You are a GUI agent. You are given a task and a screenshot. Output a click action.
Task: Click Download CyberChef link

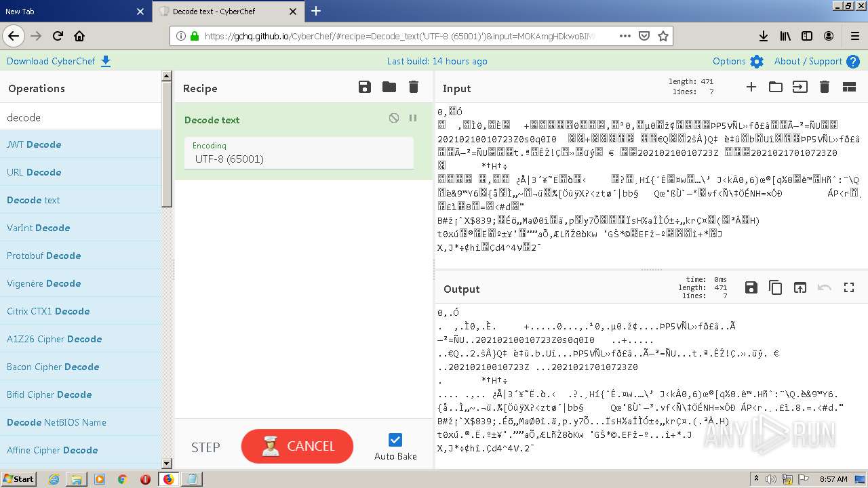tap(58, 61)
